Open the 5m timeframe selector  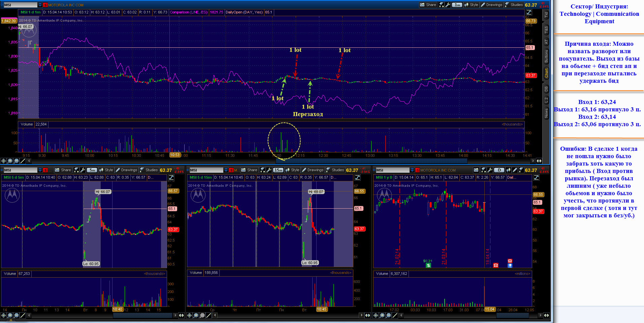(x=92, y=170)
